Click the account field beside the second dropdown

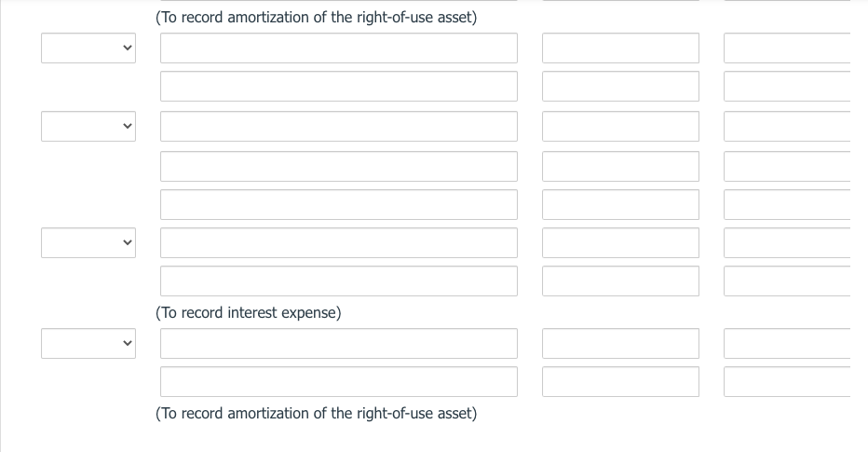tap(338, 126)
